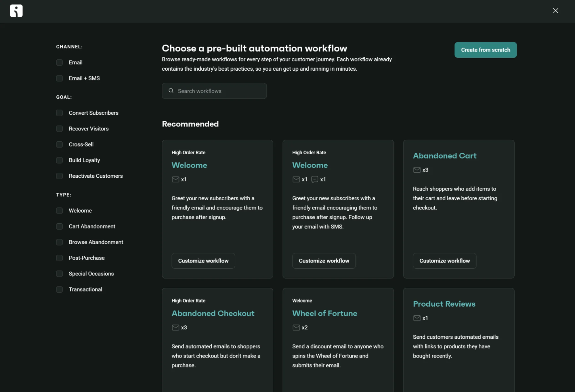Click the Welcome tag above Wheel of Fortune
The image size is (575, 392).
[x=302, y=301]
